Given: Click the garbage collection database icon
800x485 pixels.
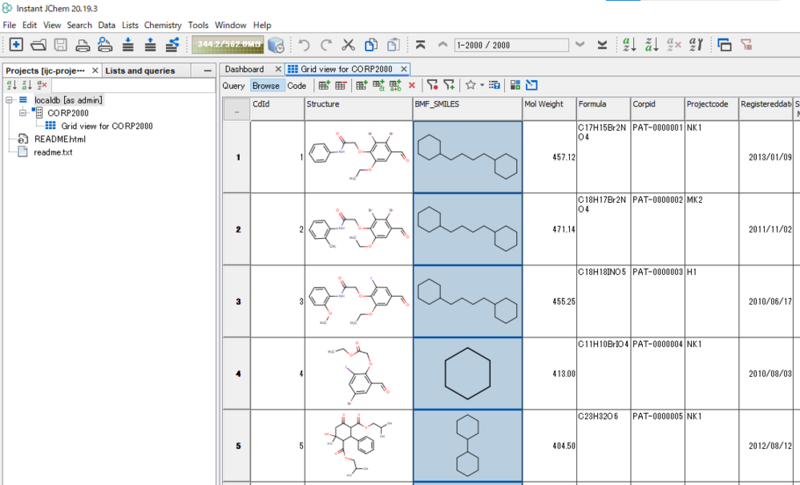Looking at the screenshot, I should point(276,45).
